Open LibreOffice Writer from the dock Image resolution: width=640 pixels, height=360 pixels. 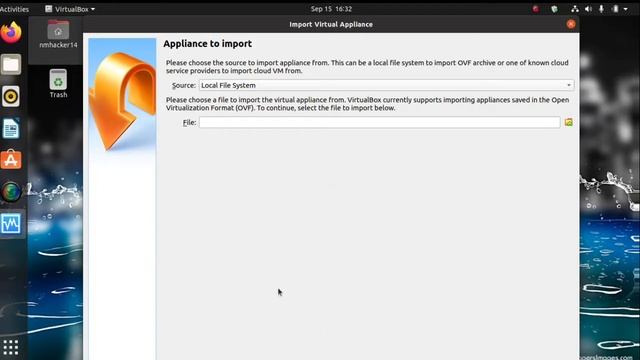pos(11,128)
